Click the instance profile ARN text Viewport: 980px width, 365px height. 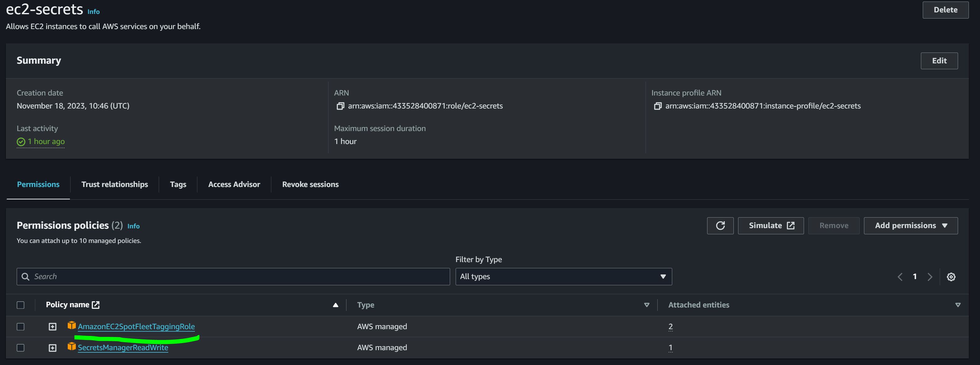coord(763,106)
